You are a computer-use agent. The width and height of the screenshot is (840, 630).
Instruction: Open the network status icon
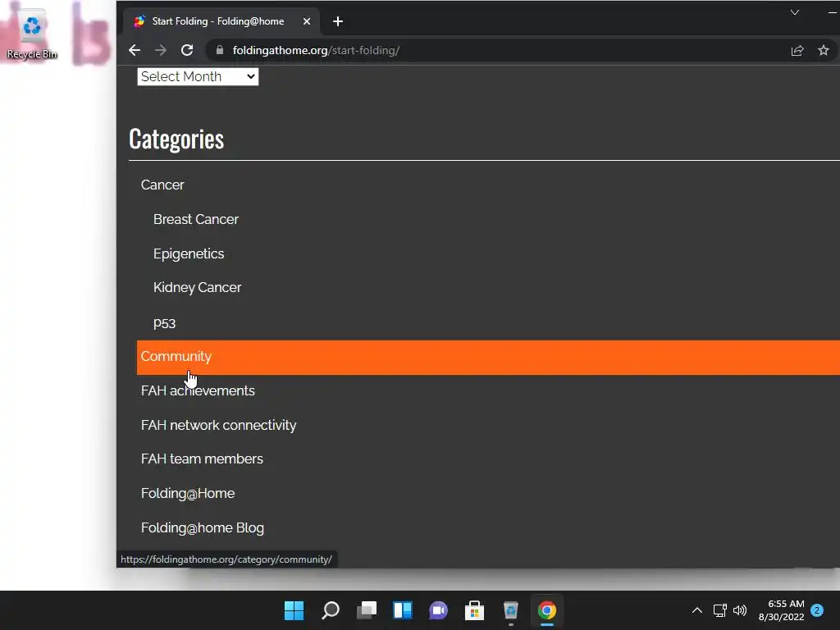click(720, 610)
